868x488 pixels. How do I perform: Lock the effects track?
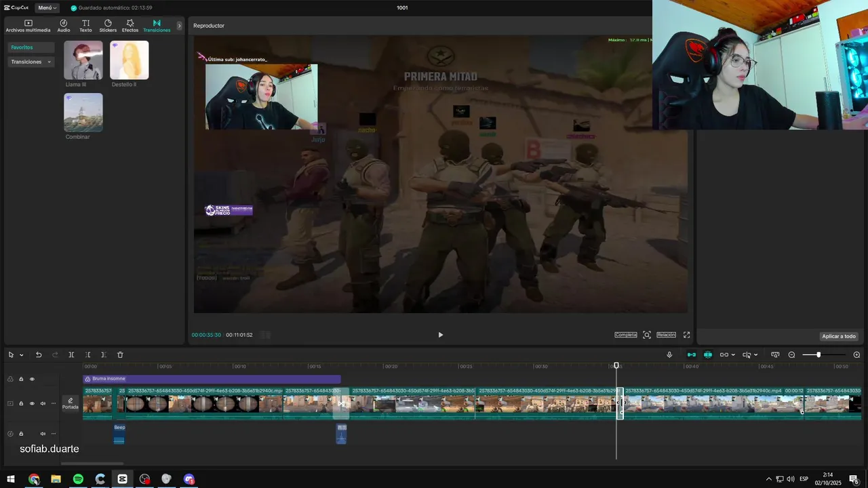coord(21,379)
